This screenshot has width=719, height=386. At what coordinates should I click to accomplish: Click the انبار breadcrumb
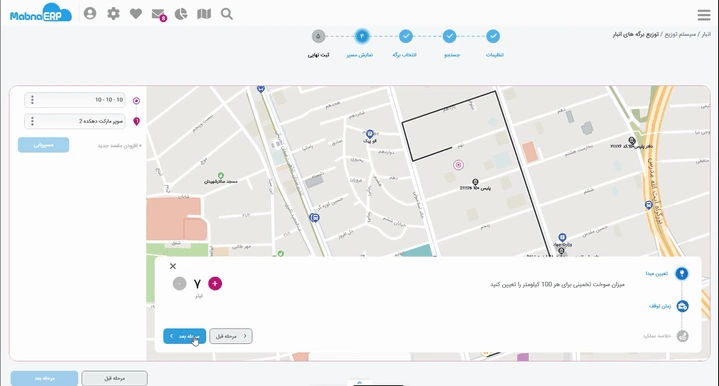(705, 35)
